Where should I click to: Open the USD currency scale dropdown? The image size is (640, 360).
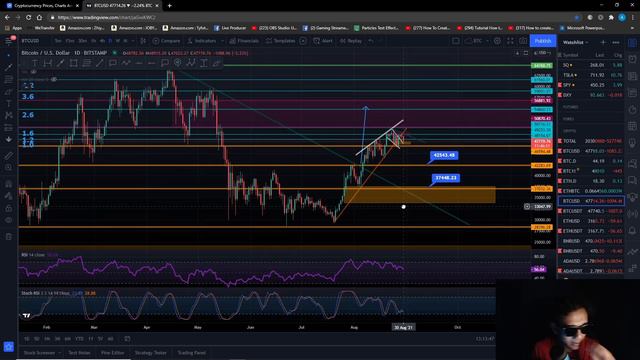pos(541,53)
